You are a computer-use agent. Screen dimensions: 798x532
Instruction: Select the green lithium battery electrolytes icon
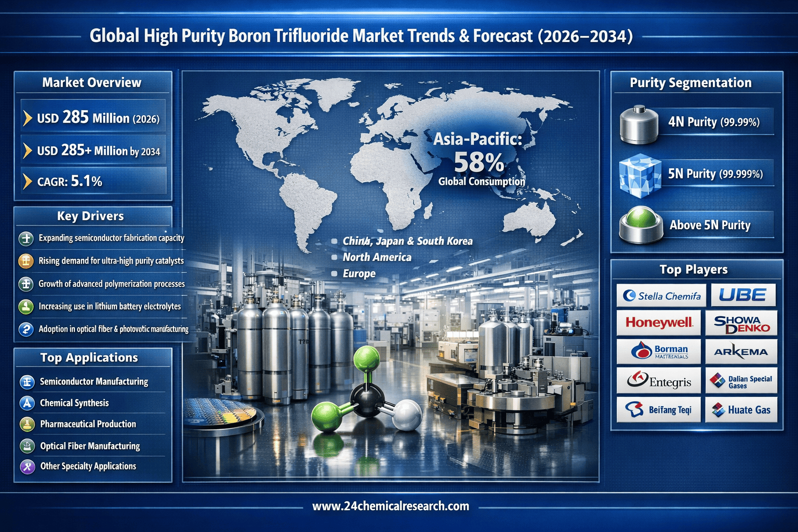[x=26, y=307]
